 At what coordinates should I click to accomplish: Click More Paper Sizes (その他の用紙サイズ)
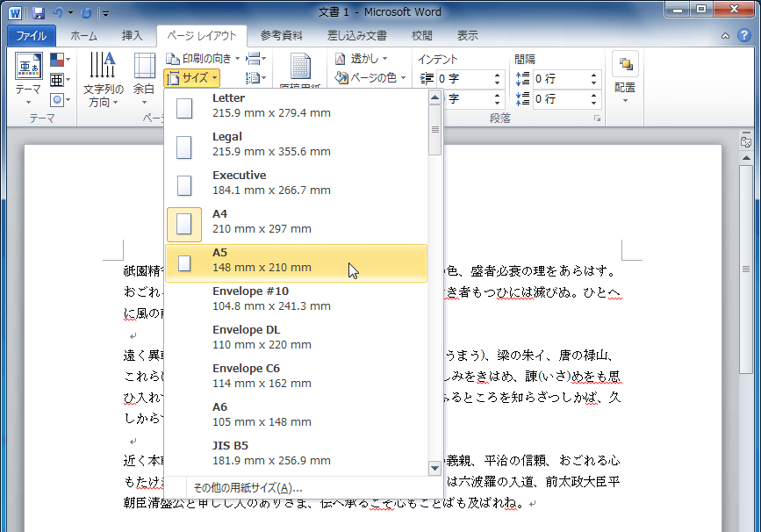247,488
